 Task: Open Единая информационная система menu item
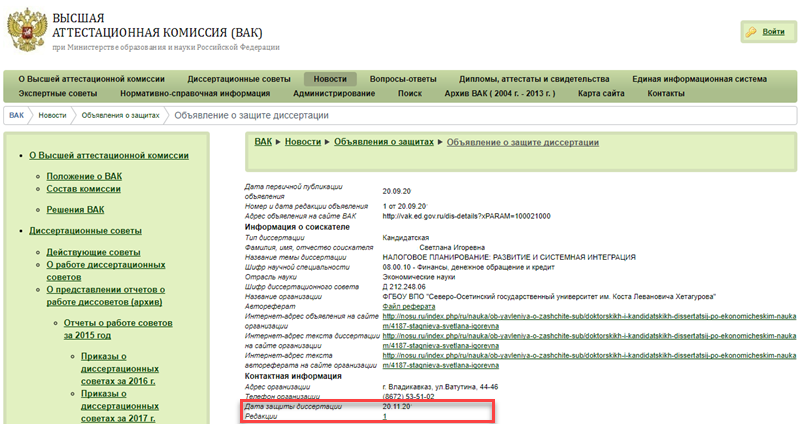point(699,78)
